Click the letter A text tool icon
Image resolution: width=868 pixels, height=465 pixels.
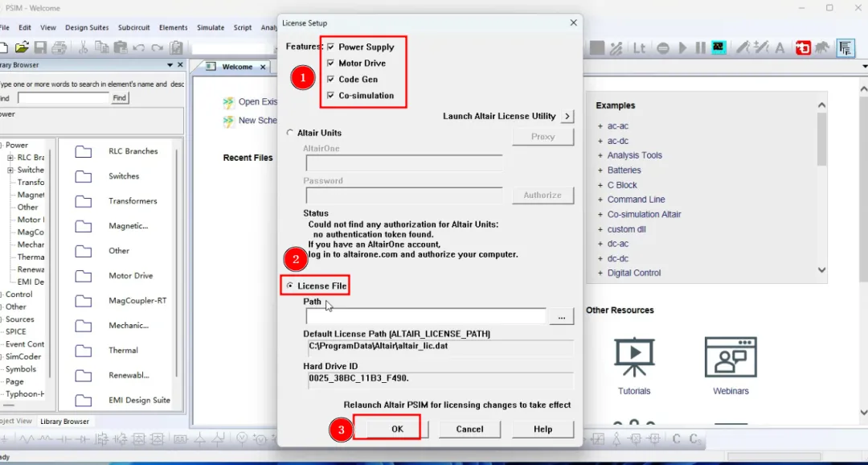(780, 48)
